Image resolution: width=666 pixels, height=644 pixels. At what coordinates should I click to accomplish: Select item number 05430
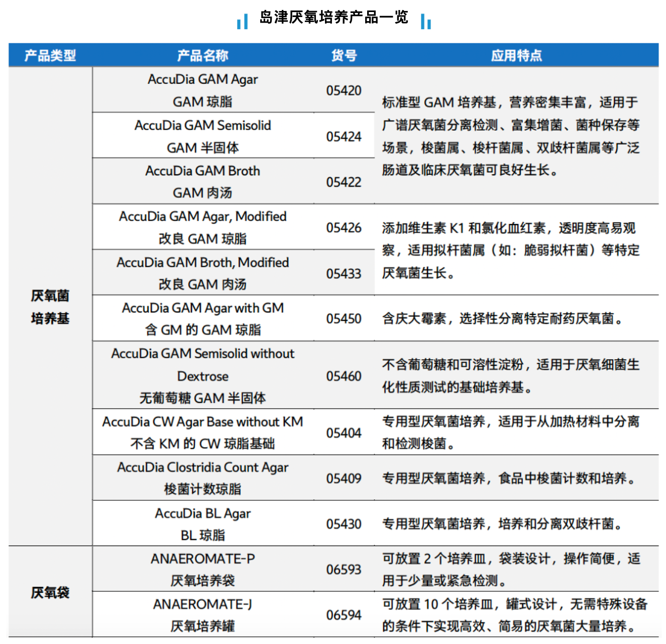[x=344, y=524]
